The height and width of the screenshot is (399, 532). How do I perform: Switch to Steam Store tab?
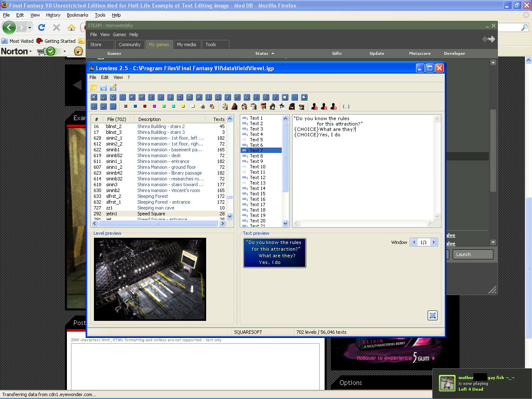pos(100,44)
